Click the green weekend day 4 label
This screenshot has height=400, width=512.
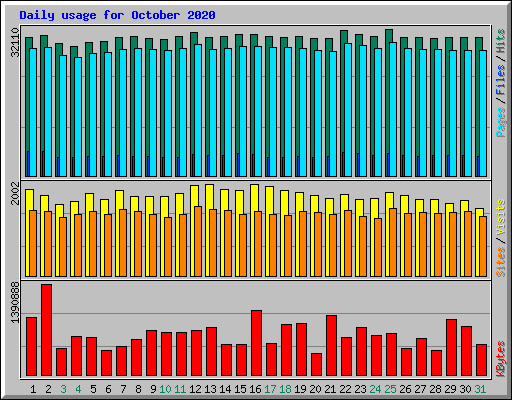coord(78,389)
